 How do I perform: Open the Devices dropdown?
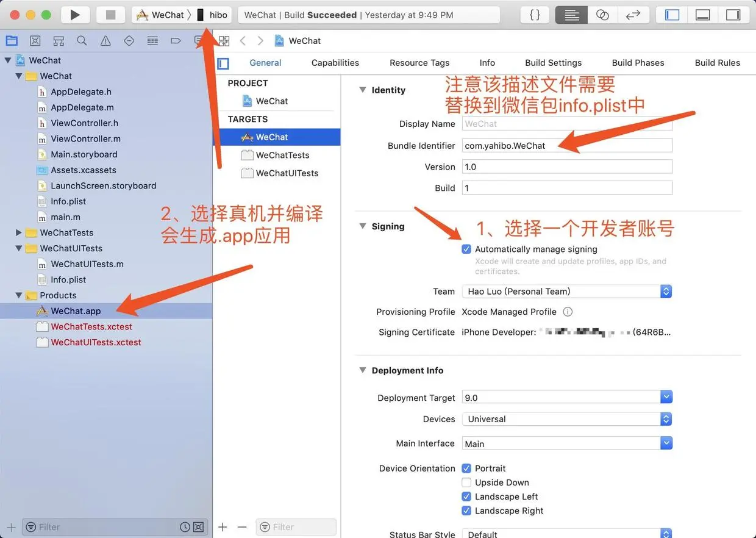[x=566, y=419]
